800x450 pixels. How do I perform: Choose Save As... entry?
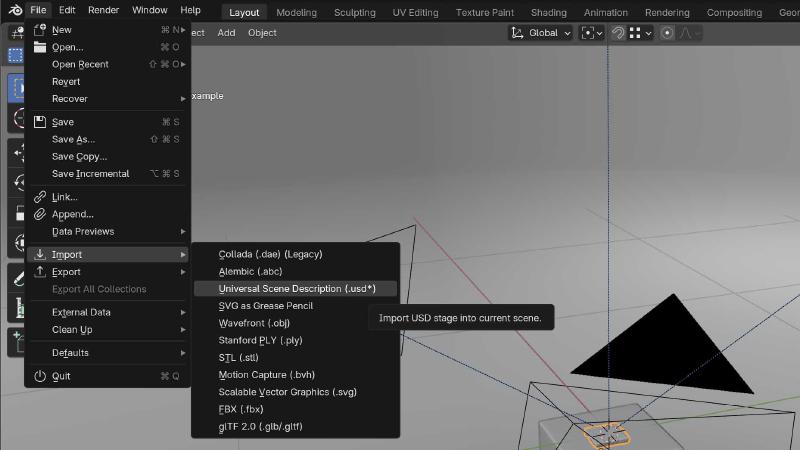tap(108, 139)
